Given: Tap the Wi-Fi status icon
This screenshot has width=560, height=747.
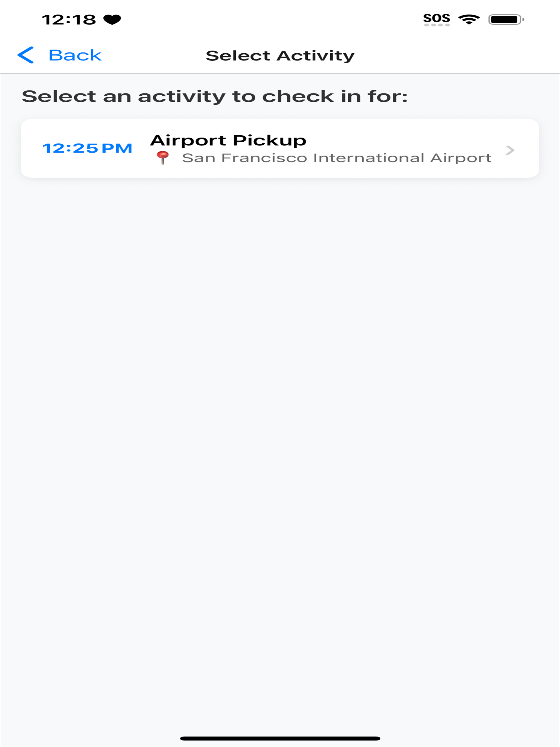Looking at the screenshot, I should point(469,19).
